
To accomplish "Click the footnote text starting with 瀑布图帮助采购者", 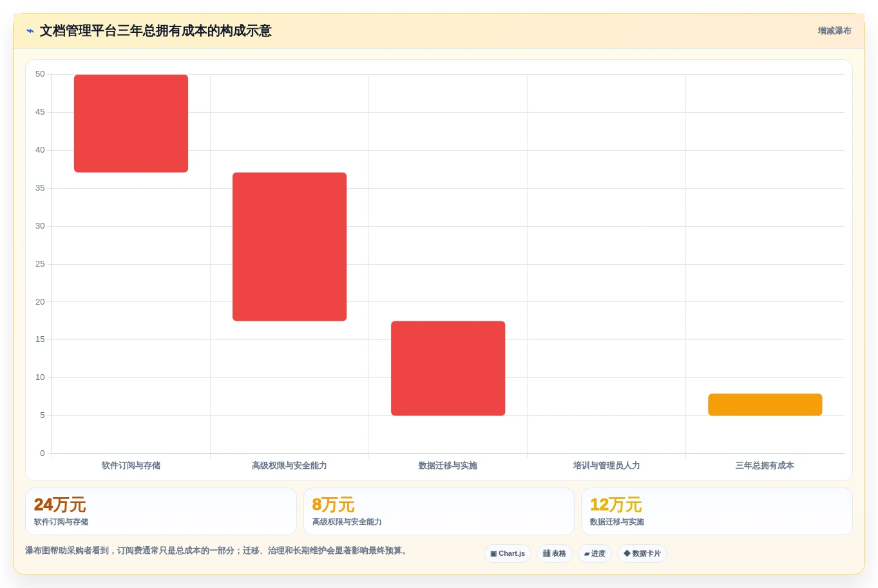I will coord(218,551).
